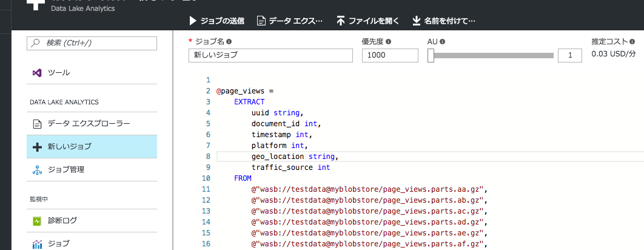Screen dimensions: 644x250
Task: Click the EXTRACT keyword on line 3
Action: (249, 101)
